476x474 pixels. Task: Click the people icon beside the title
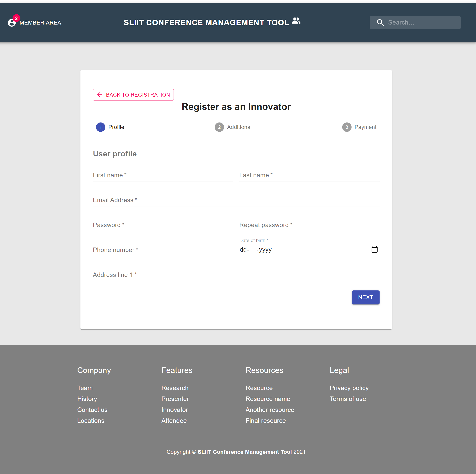296,21
